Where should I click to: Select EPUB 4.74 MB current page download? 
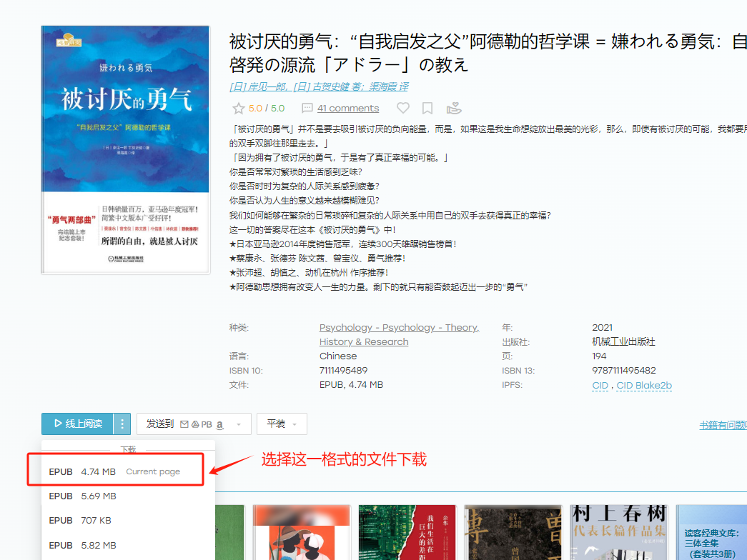[114, 471]
